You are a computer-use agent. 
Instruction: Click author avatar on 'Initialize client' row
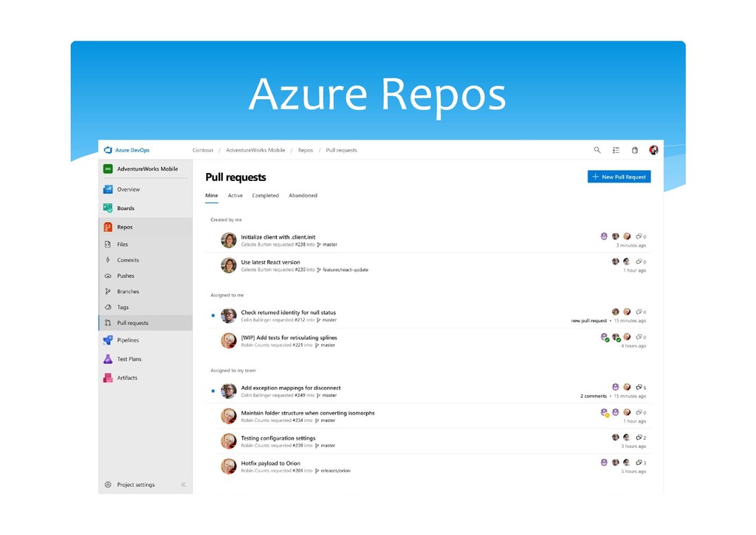(229, 239)
